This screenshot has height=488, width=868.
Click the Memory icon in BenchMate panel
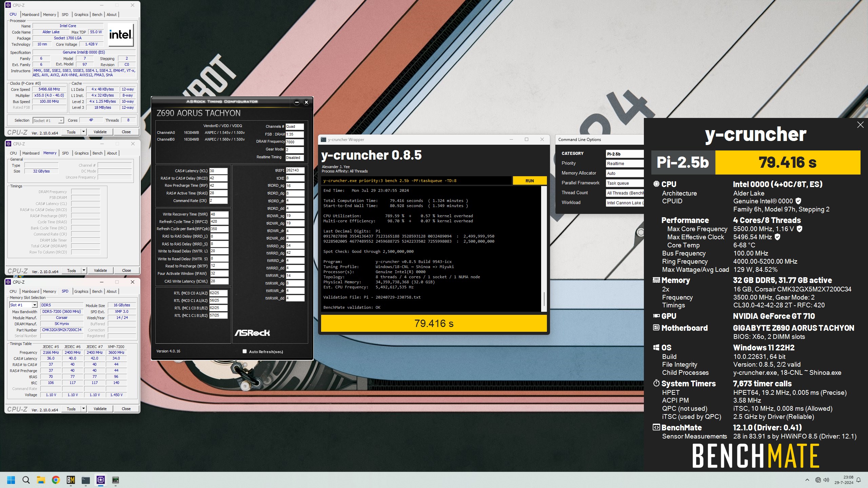656,280
